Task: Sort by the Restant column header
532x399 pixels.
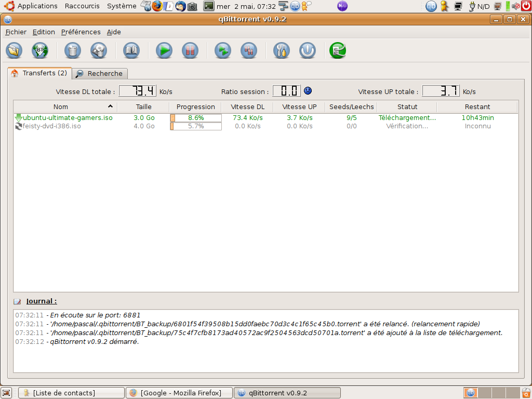Action: tap(477, 107)
